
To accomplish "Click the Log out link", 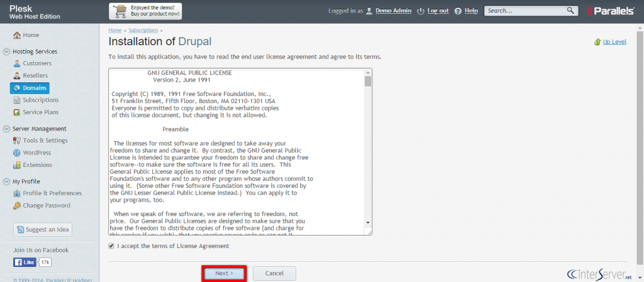I will tap(438, 11).
